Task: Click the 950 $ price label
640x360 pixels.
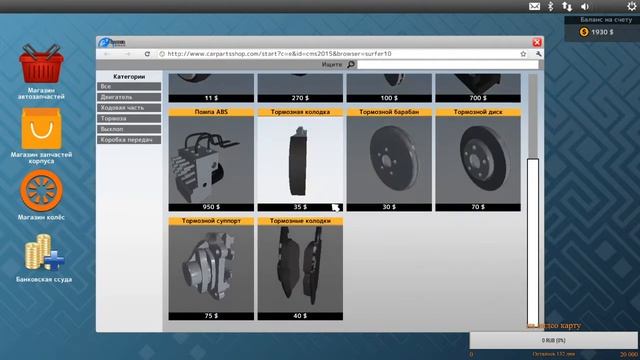Action: 211,207
